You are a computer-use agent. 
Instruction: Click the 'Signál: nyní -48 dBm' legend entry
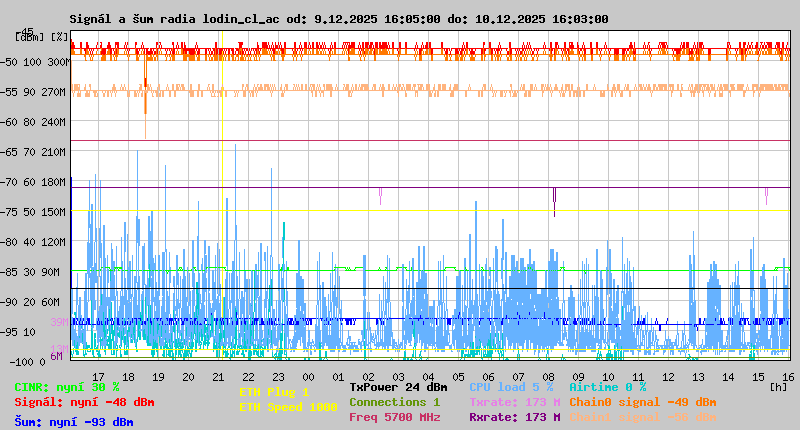(84, 402)
